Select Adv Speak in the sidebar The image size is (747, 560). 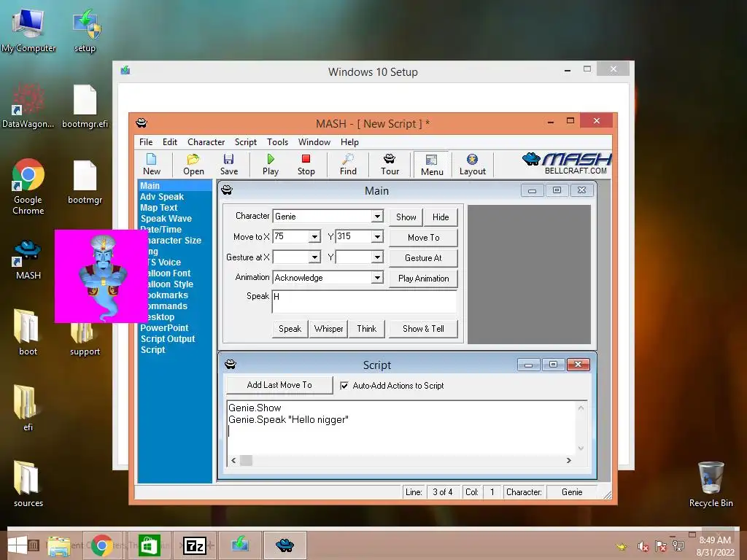point(162,197)
